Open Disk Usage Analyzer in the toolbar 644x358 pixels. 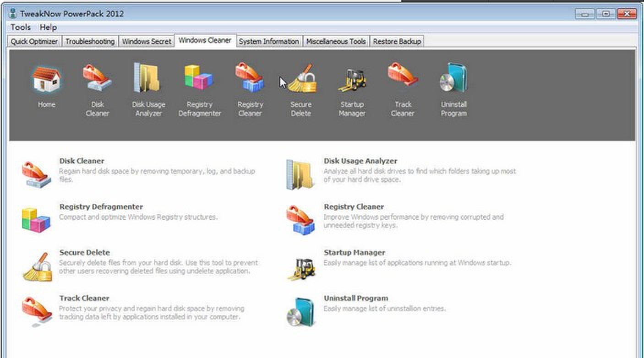(x=148, y=90)
